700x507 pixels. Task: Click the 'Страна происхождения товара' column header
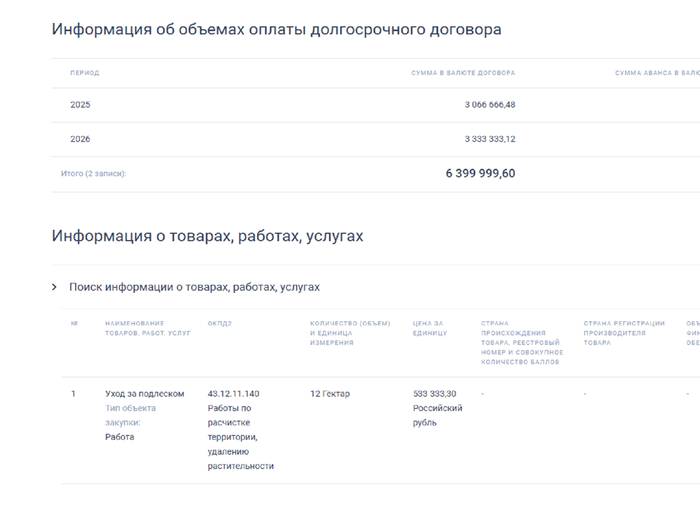point(521,341)
